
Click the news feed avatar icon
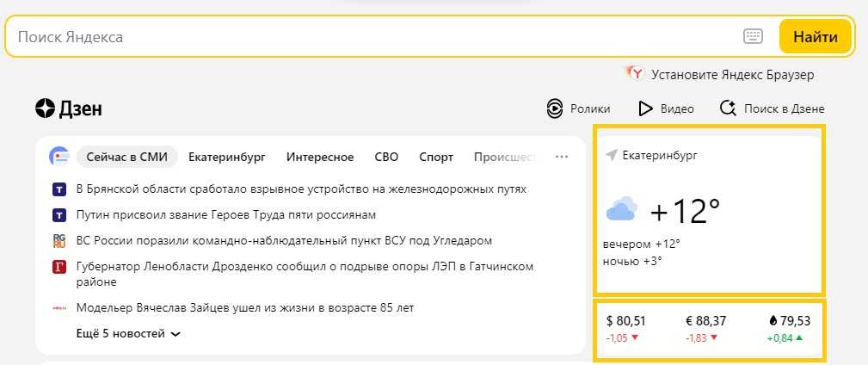click(59, 157)
